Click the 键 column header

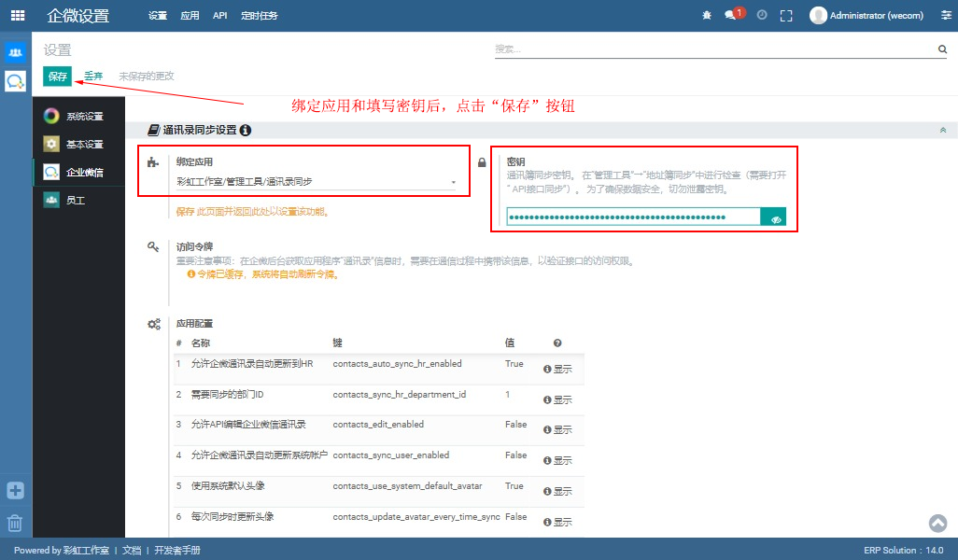point(337,343)
